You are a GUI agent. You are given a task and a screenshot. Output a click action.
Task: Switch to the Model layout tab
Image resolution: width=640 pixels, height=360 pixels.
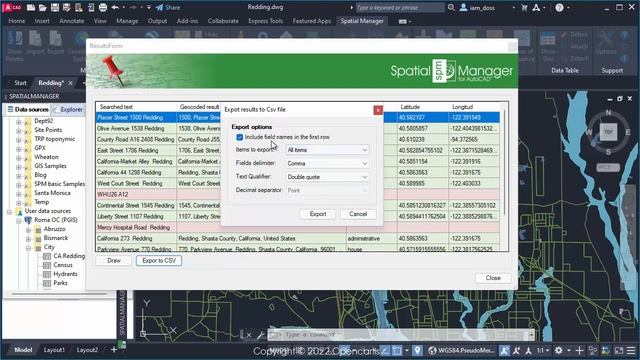coord(23,350)
